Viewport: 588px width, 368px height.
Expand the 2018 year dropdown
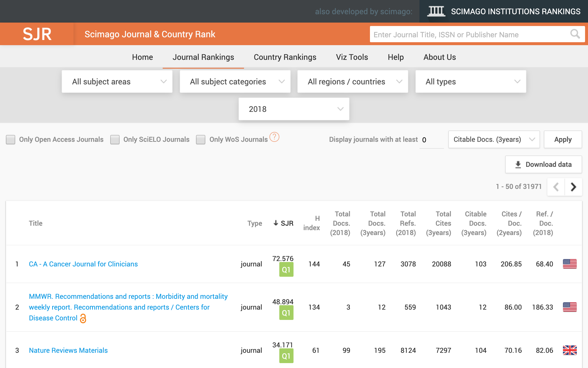[x=294, y=109]
